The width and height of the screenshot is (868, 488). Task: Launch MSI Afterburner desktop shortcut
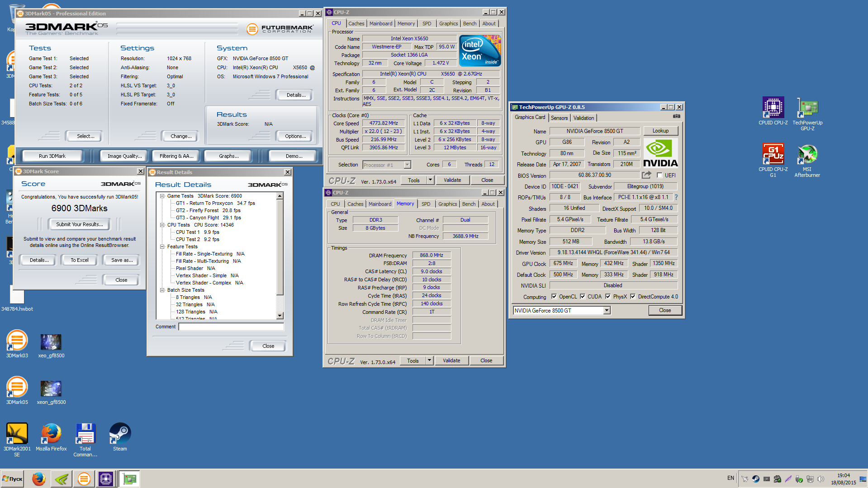pos(807,160)
